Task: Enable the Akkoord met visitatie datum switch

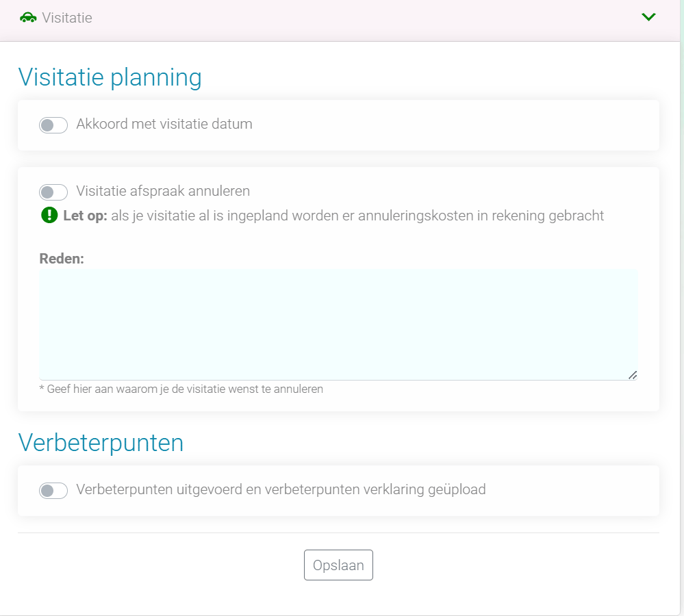Action: pyautogui.click(x=53, y=125)
